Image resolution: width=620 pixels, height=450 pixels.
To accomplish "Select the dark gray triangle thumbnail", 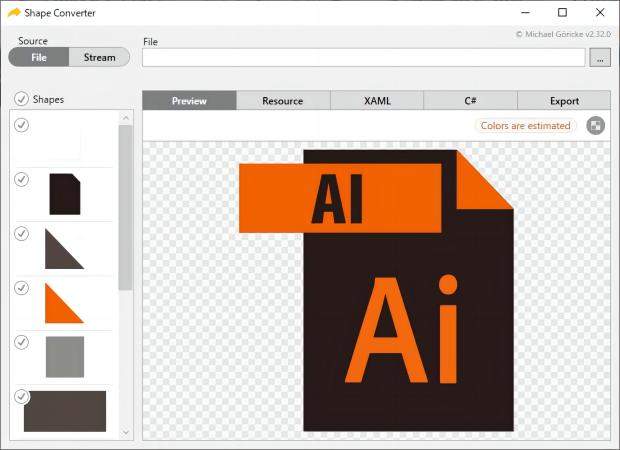I will [64, 249].
